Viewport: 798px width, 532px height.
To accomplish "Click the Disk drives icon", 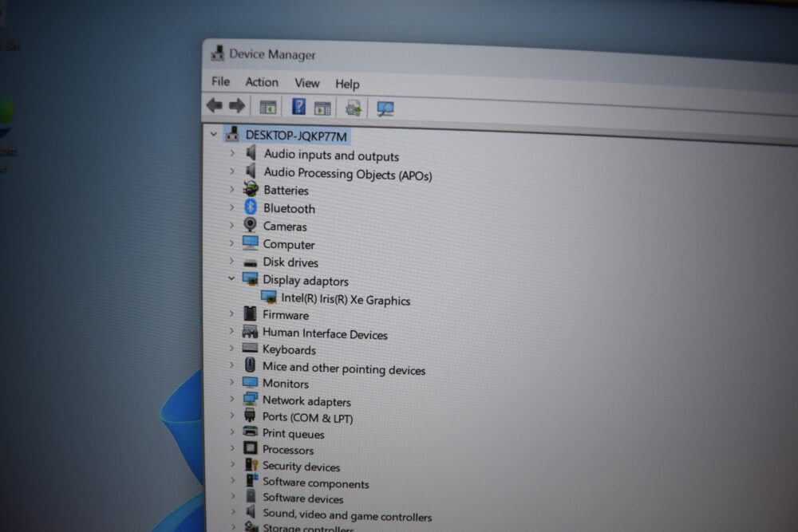I will click(250, 262).
